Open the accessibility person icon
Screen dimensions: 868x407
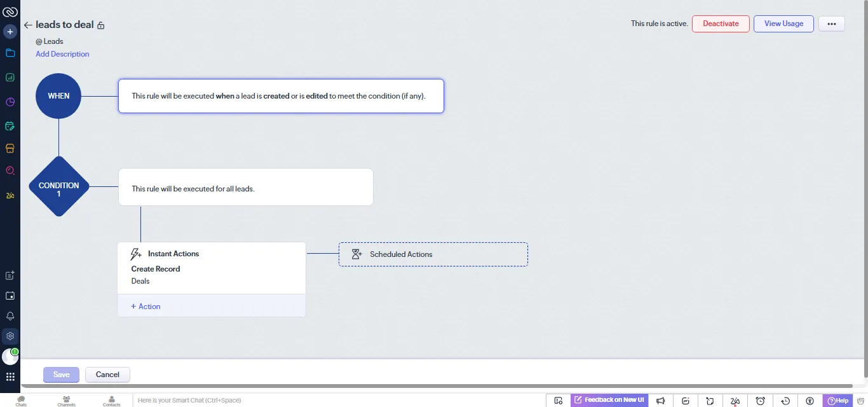pyautogui.click(x=810, y=401)
